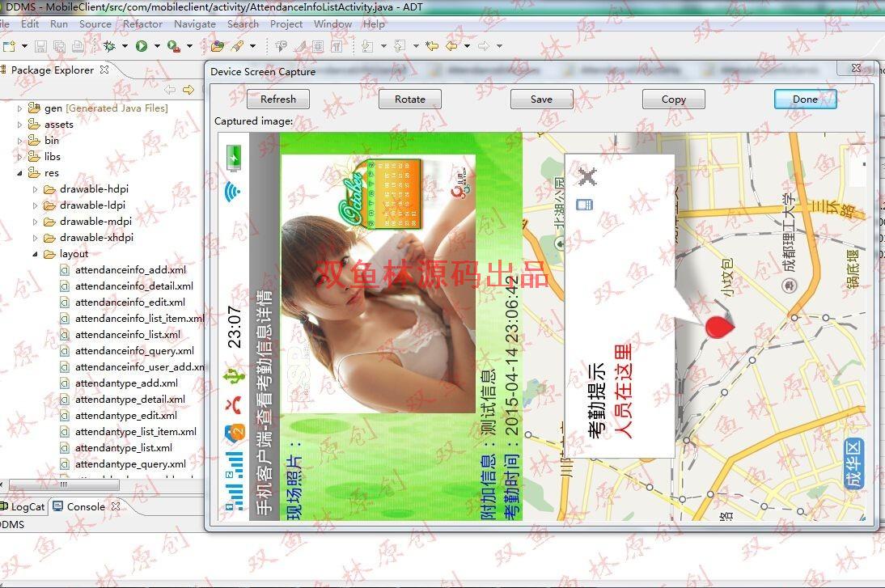Click Package Explorer back arrow icon
Viewport: 885px width, 588px height.
[x=170, y=90]
